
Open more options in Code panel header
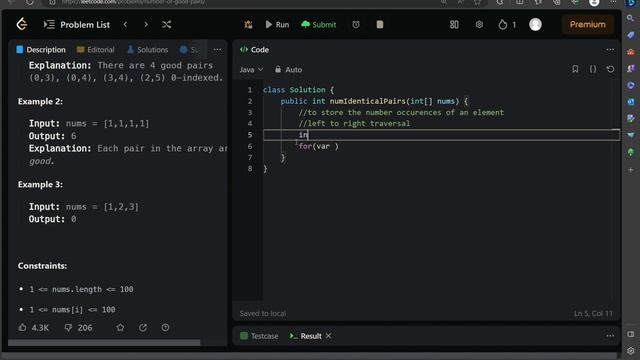tap(610, 49)
